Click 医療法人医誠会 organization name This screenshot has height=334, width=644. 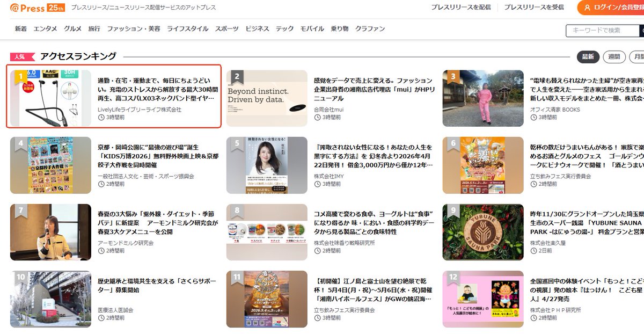click(115, 310)
